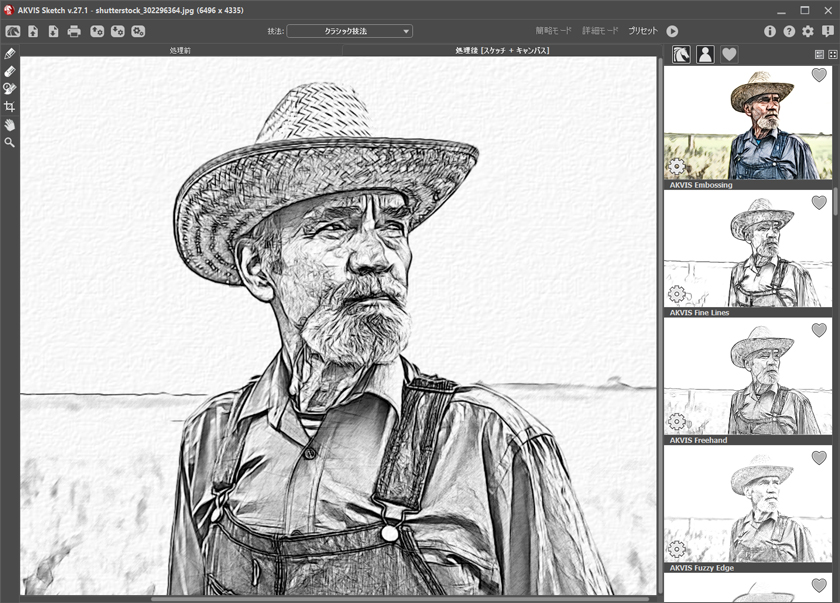This screenshot has width=840, height=603.
Task: Select the AKVIS Embossing preset thumbnail
Action: pyautogui.click(x=748, y=123)
